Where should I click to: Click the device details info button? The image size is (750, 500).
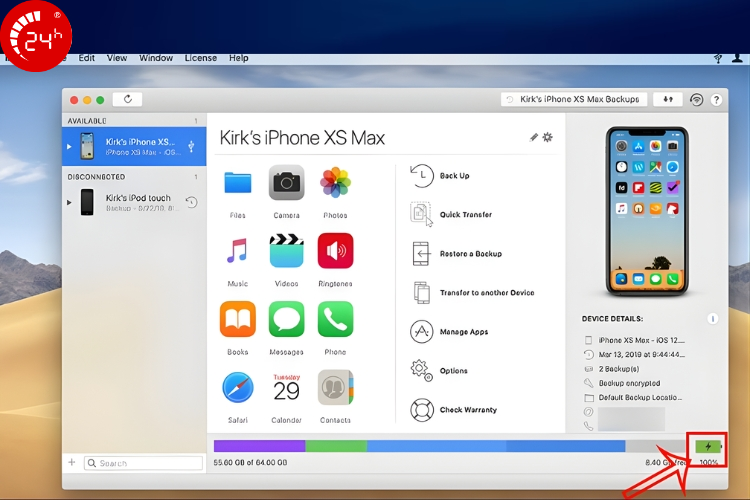(713, 319)
